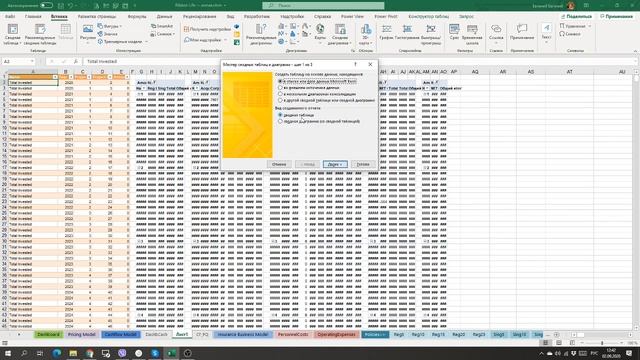Insert a Line sparkline (График)

[x=386, y=32]
